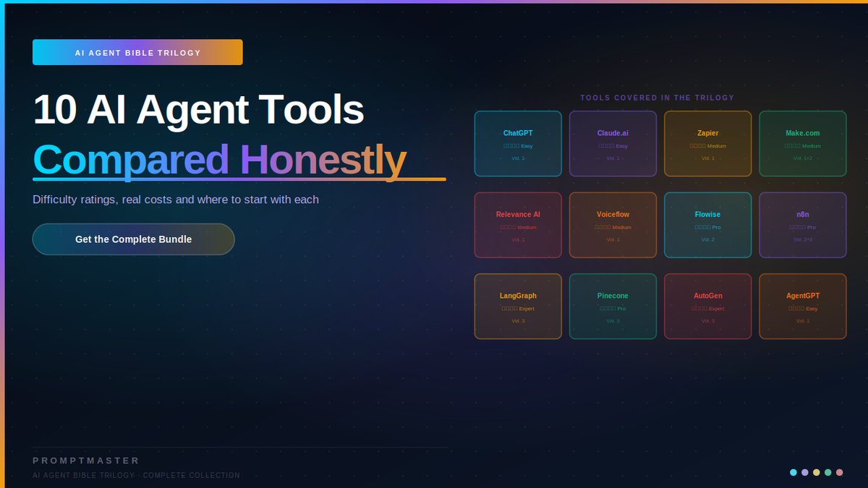
Task: Open the n8n tool card
Action: point(803,225)
